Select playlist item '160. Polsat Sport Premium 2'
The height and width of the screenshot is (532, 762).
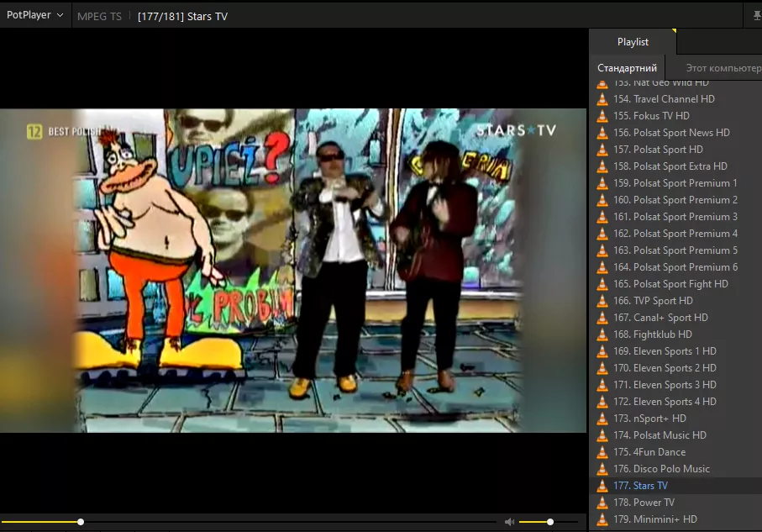coord(675,200)
